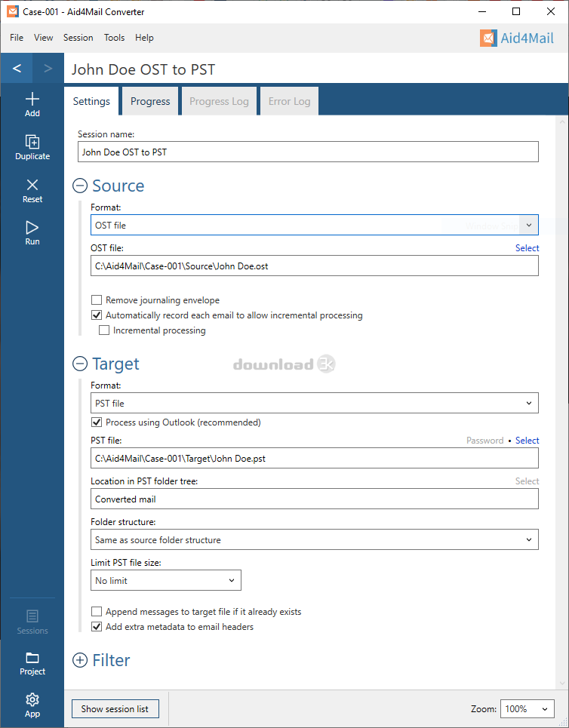Open the View menu
569x728 pixels.
point(43,38)
